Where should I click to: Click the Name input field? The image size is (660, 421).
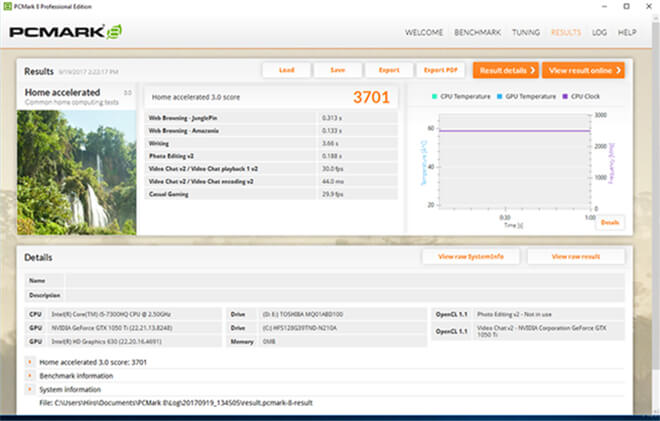[x=345, y=280]
